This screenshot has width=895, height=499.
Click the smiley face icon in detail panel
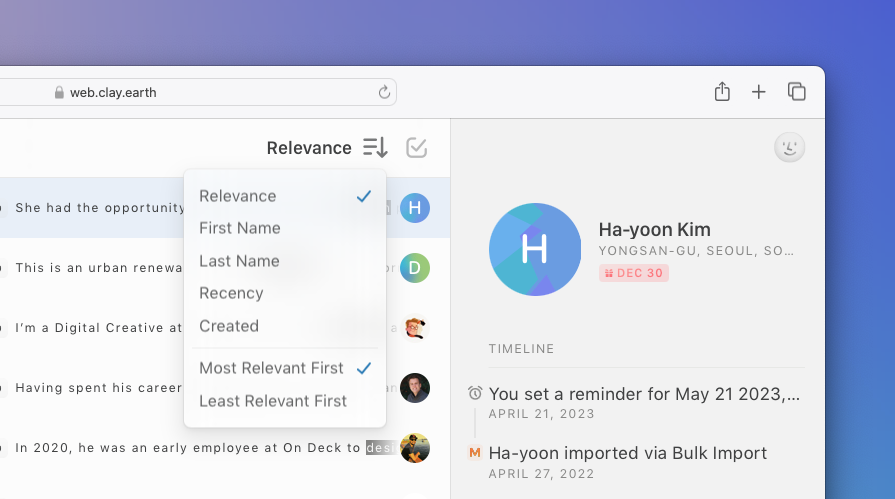[789, 148]
